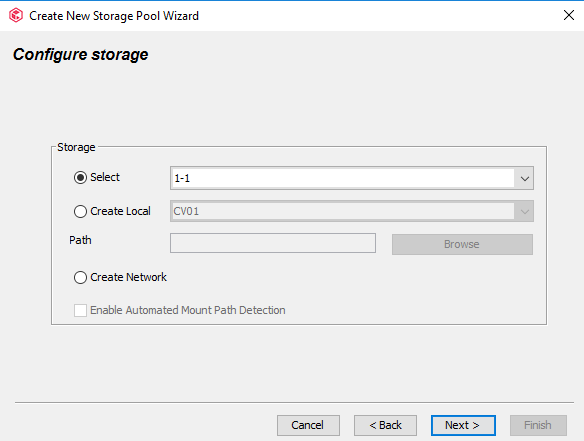Viewport: 584px width, 441px height.
Task: Tick Enable Automated Mount Path Detection checkbox
Action: pyautogui.click(x=80, y=310)
